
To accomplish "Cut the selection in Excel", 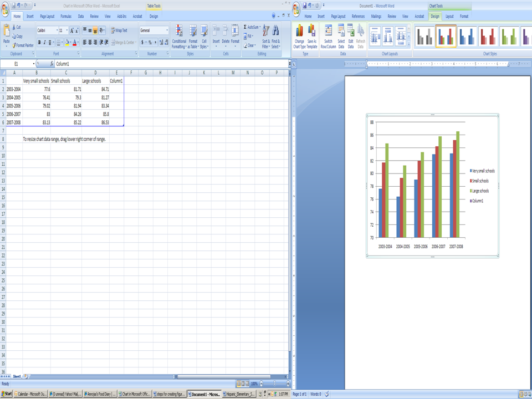I will (16, 27).
